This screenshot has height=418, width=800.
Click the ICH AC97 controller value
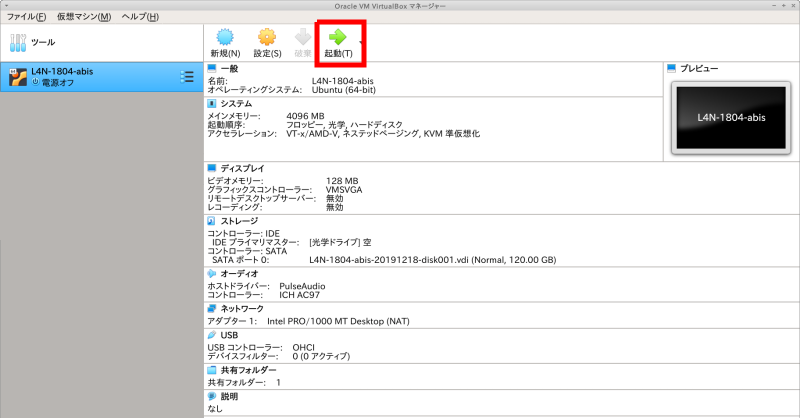click(299, 295)
